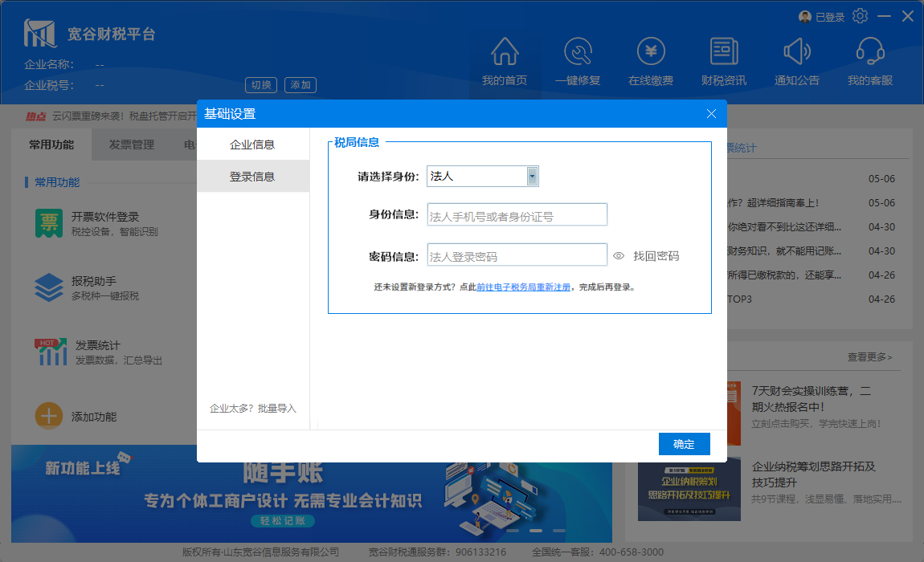924x562 pixels.
Task: Expand the 请选择身份 dropdown arrow
Action: tap(532, 176)
